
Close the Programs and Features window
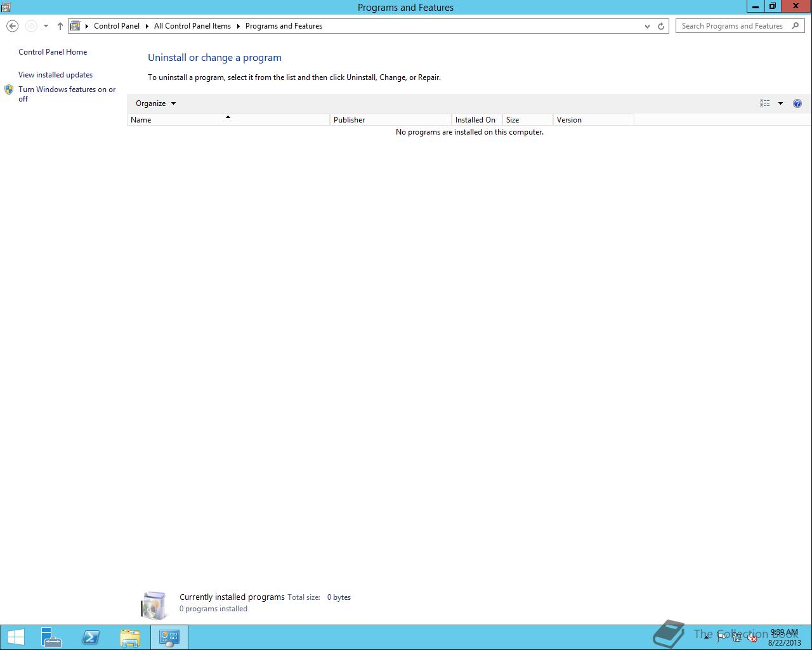(796, 6)
